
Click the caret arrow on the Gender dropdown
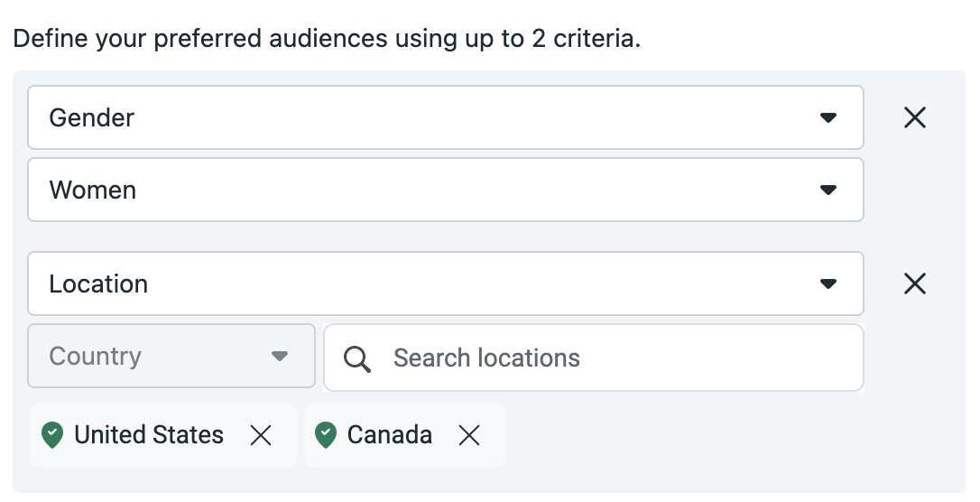point(828,117)
